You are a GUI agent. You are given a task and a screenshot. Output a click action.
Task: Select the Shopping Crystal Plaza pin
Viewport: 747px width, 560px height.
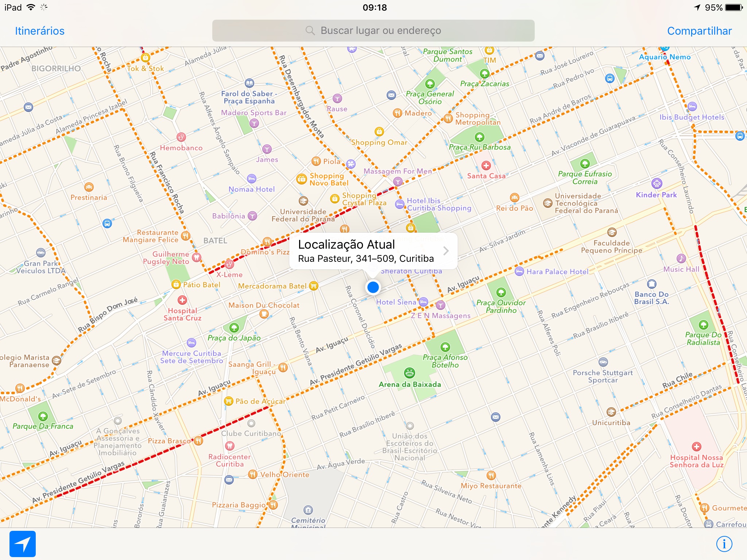click(335, 199)
